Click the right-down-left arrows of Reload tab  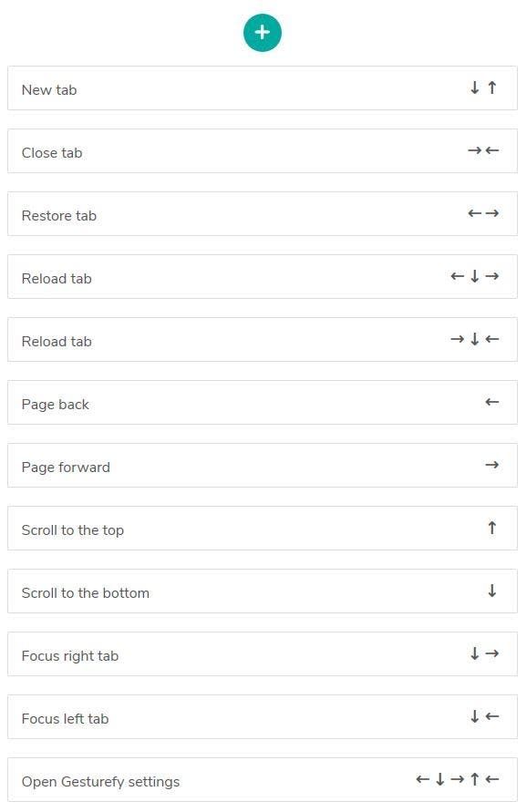click(x=475, y=339)
